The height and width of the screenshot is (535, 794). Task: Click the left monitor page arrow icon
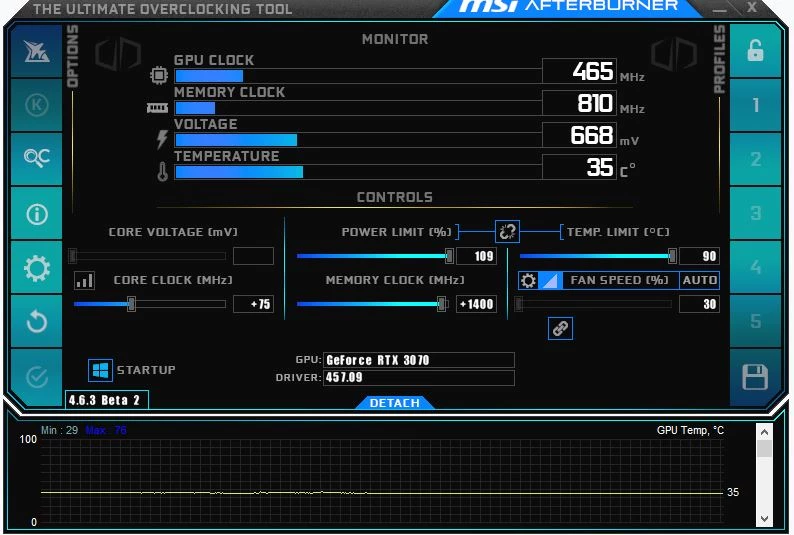pos(118,55)
